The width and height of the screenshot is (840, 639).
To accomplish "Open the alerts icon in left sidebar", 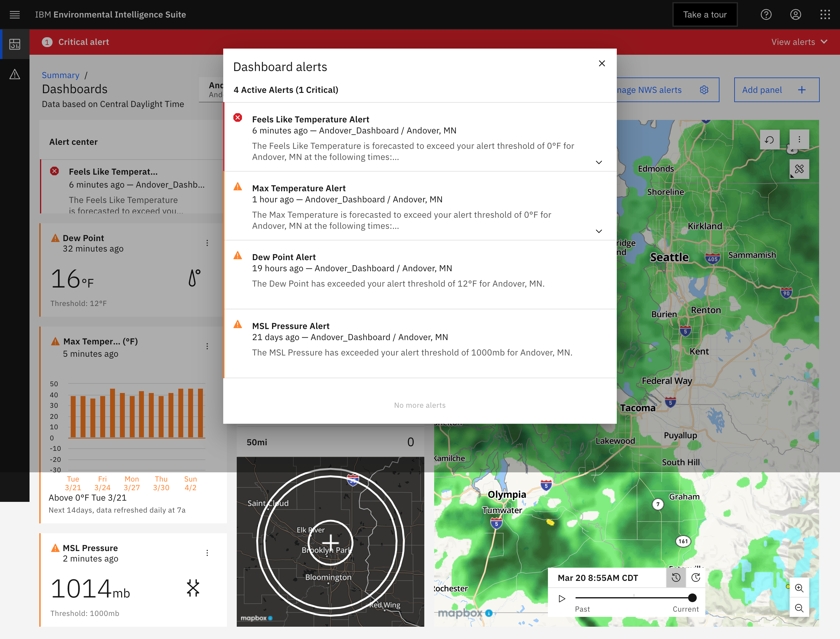I will [x=14, y=74].
